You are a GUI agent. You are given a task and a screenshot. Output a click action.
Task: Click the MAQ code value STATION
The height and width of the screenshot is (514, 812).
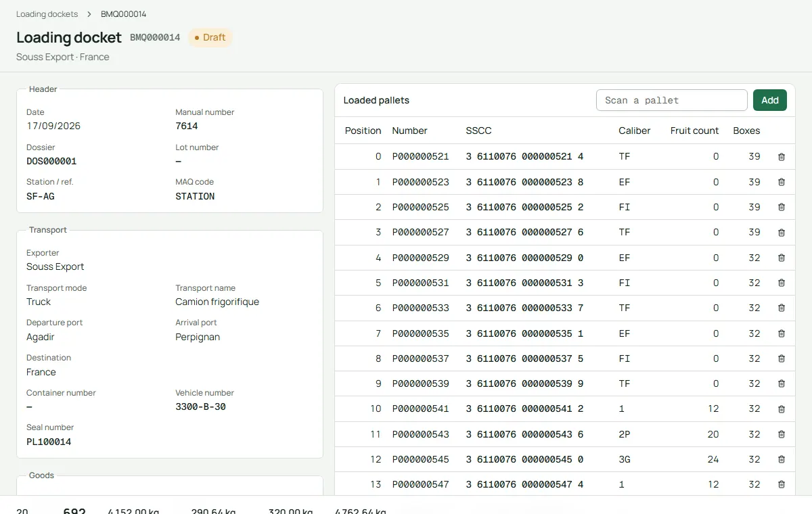tap(195, 197)
